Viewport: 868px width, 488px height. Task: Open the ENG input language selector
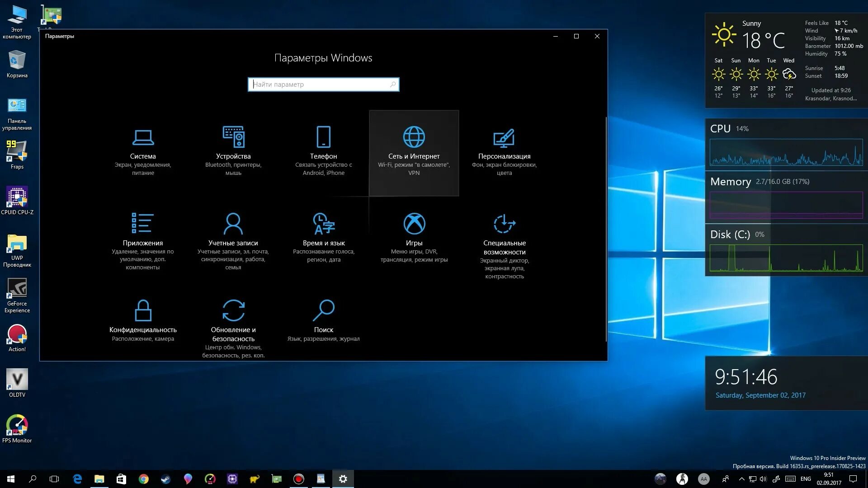pos(806,479)
